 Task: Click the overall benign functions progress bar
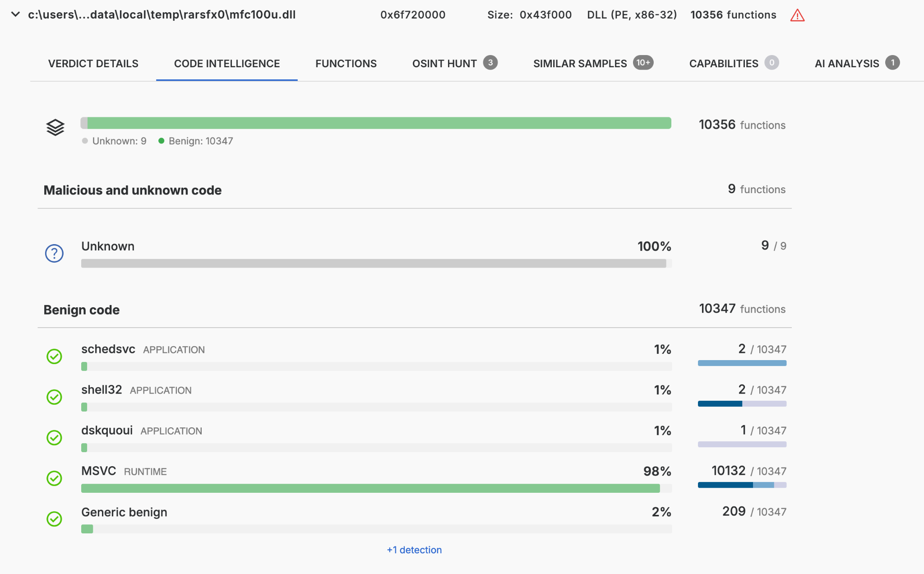(379, 123)
